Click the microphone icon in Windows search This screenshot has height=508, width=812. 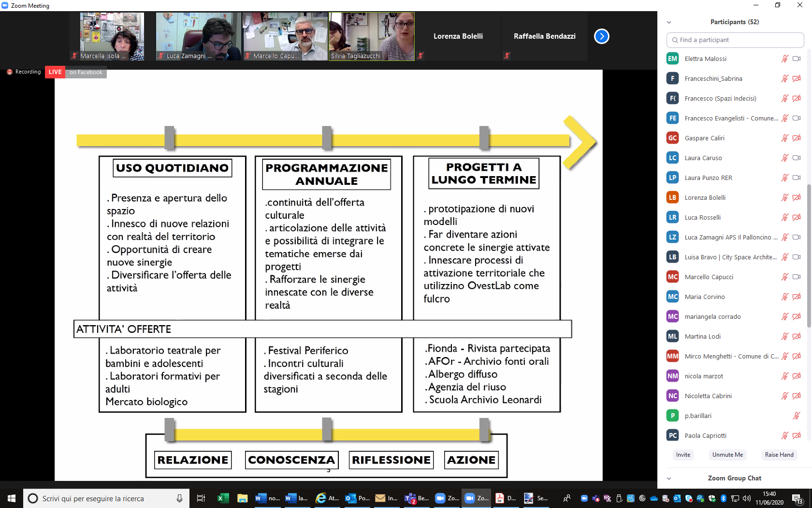(179, 498)
